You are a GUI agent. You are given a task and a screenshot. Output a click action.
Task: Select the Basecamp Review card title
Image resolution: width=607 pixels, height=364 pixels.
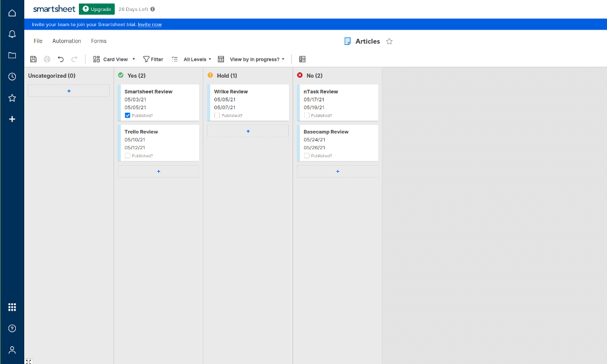point(326,132)
